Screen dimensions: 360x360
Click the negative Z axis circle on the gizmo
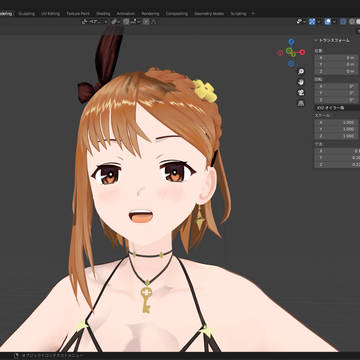pos(291,63)
